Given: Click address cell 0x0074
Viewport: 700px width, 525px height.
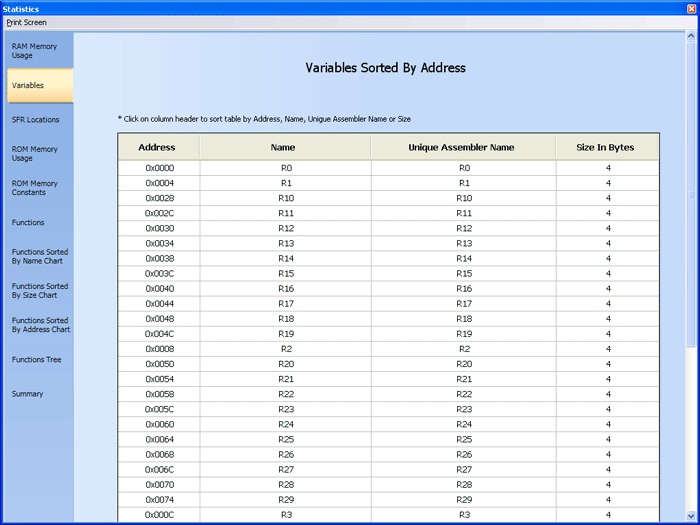Looking at the screenshot, I should point(159,500).
